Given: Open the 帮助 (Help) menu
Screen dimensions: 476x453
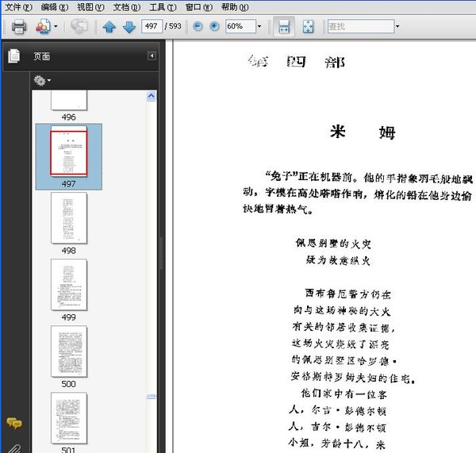Looking at the screenshot, I should pos(234,7).
